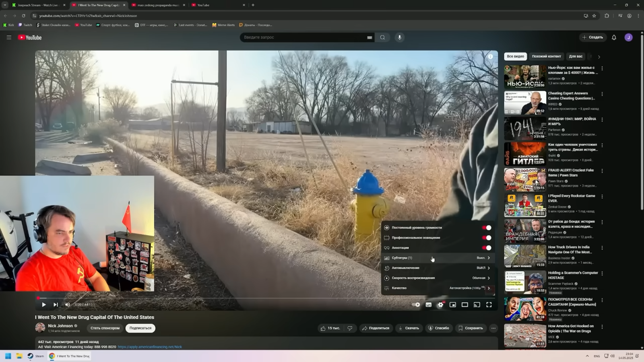
Task: Dislike the video
Action: 350,328
